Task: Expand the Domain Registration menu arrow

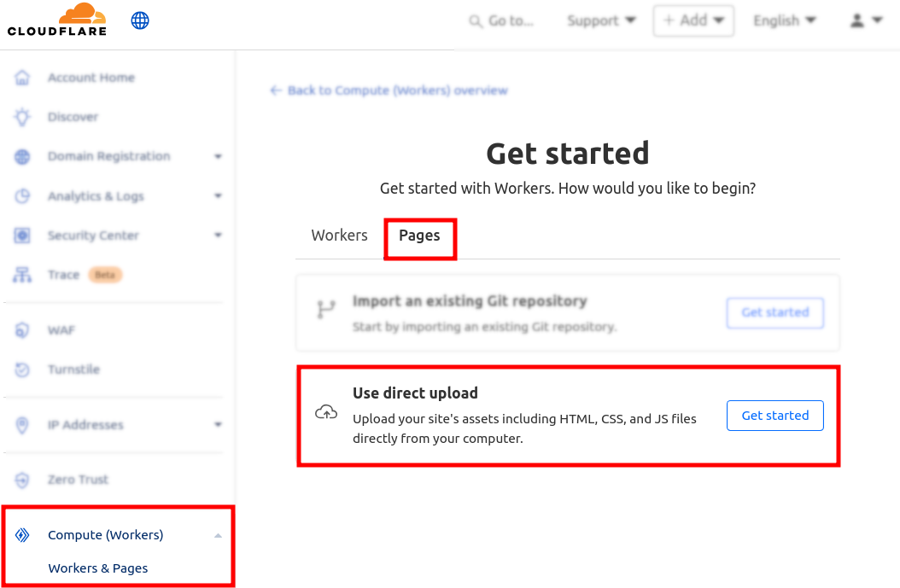Action: tap(218, 156)
